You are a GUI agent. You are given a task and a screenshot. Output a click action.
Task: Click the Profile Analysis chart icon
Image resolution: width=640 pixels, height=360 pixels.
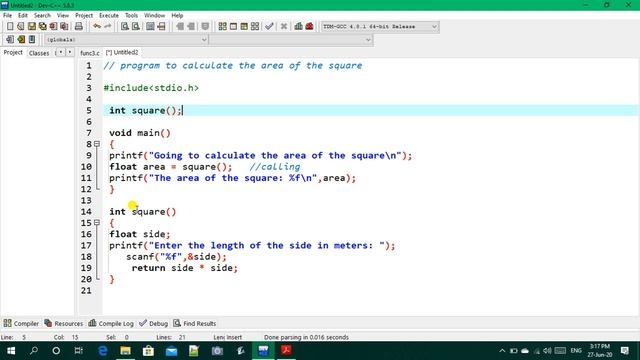pyautogui.click(x=298, y=27)
